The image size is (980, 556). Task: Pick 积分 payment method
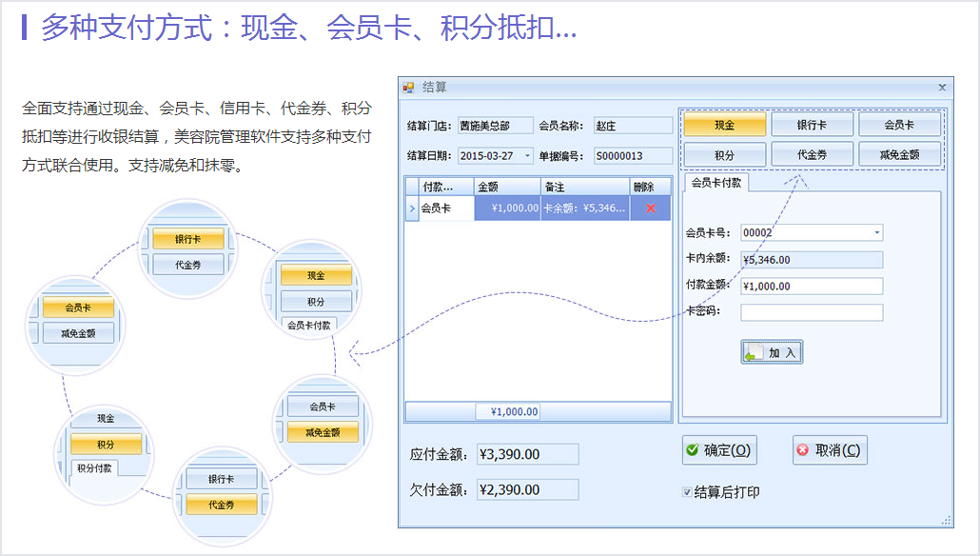coord(724,154)
